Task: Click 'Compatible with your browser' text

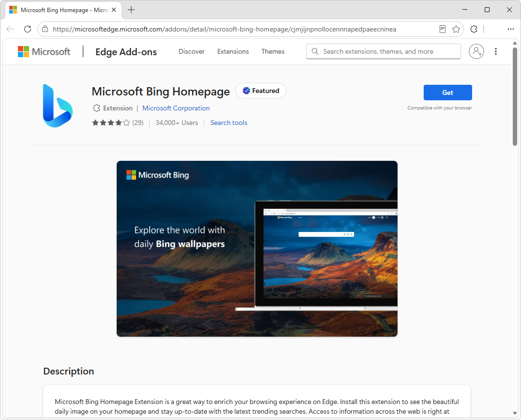Action: tap(439, 108)
